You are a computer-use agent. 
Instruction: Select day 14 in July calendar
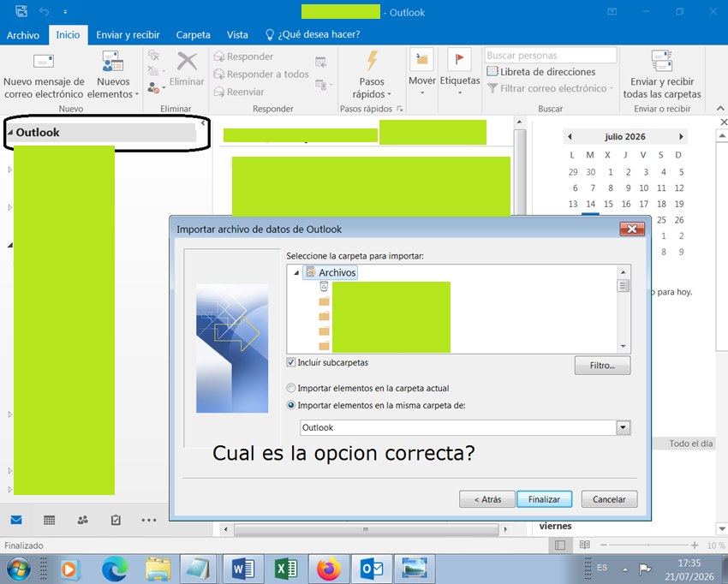click(x=591, y=204)
